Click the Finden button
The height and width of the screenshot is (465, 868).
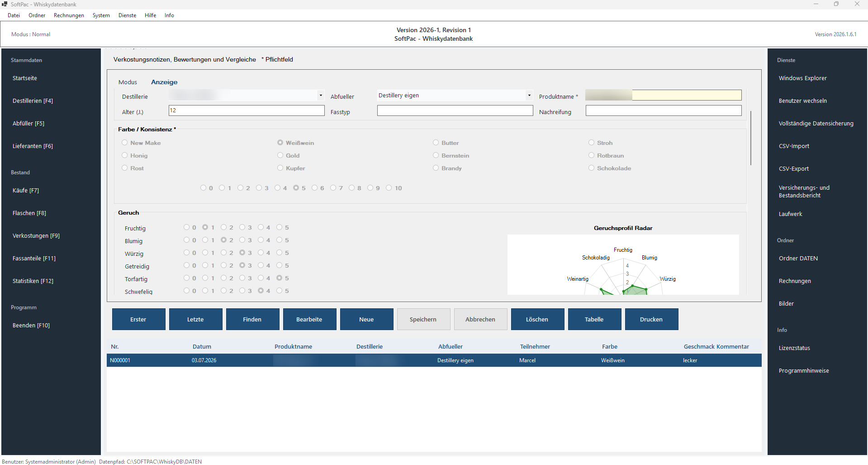click(x=252, y=319)
